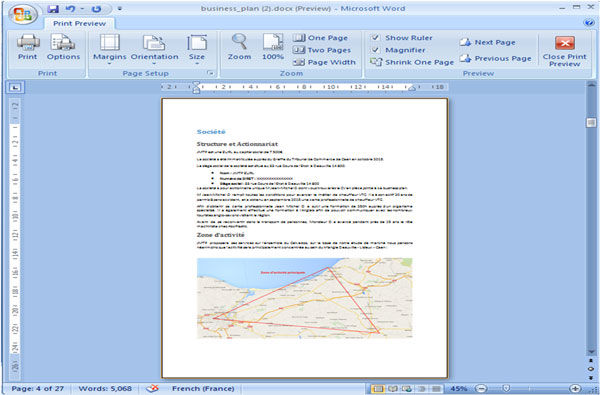Viewport: 600px width, 395px height.
Task: Switch to Outline view
Action: click(x=422, y=389)
